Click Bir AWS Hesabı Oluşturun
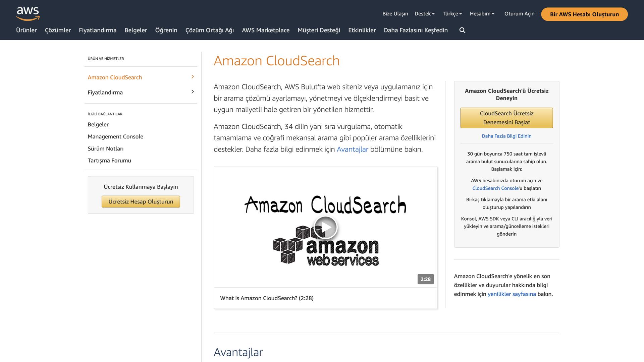The image size is (644, 362). [x=584, y=14]
